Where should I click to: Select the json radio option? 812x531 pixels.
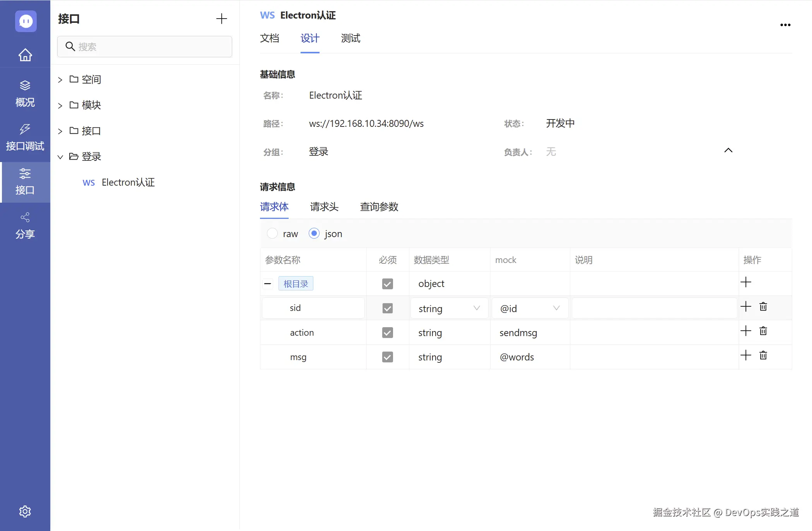[x=314, y=233]
